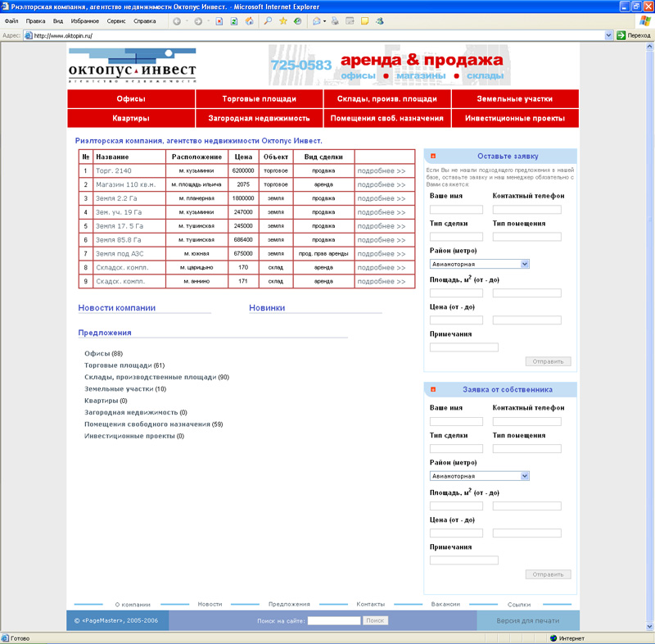
Task: Expand the Mail icon dropdown arrow
Action: point(324,21)
